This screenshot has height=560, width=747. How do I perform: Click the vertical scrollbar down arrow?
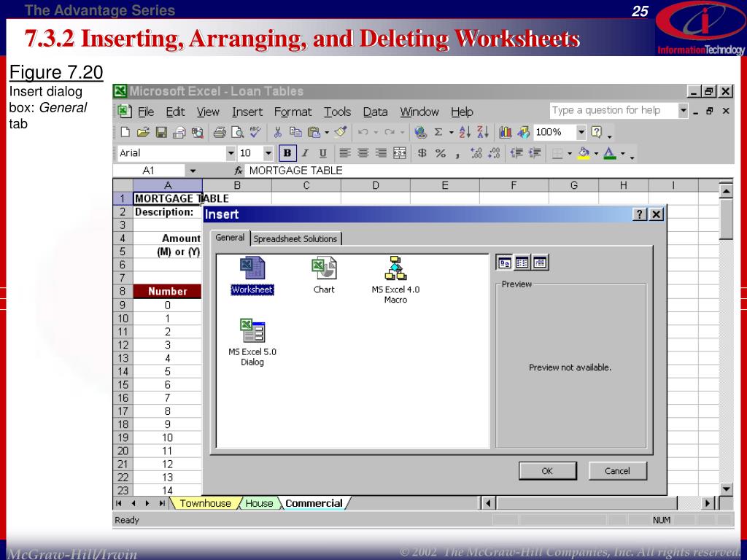click(x=726, y=489)
